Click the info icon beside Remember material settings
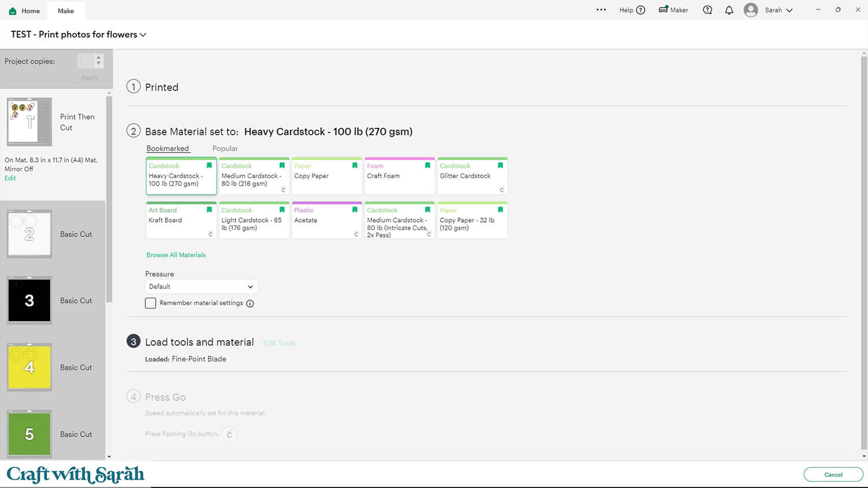The image size is (868, 488). coord(250,304)
